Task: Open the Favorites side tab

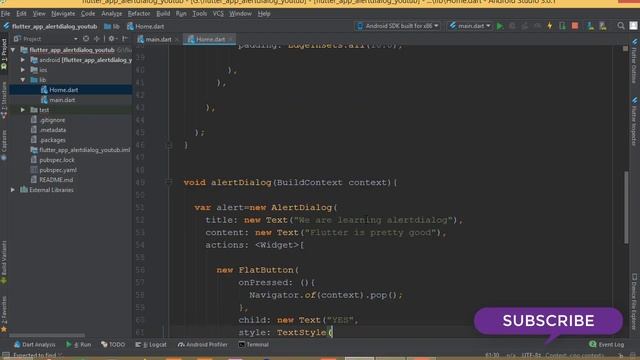Action: pos(4,313)
